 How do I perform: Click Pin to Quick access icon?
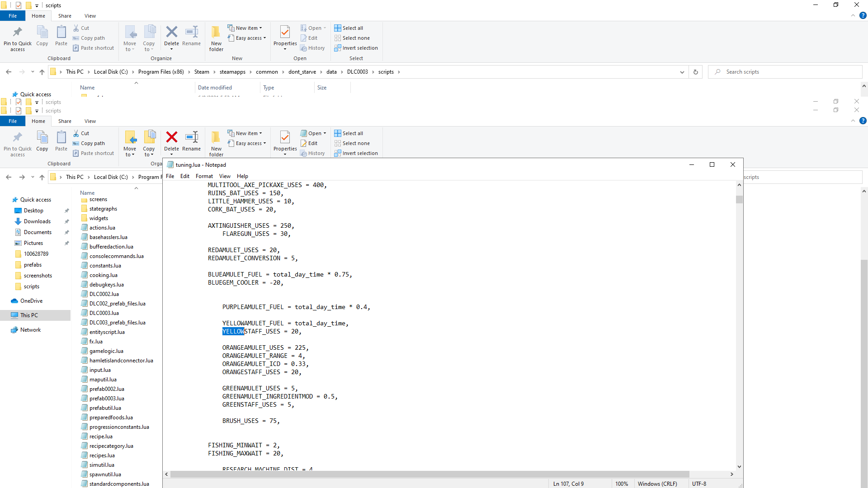click(18, 32)
